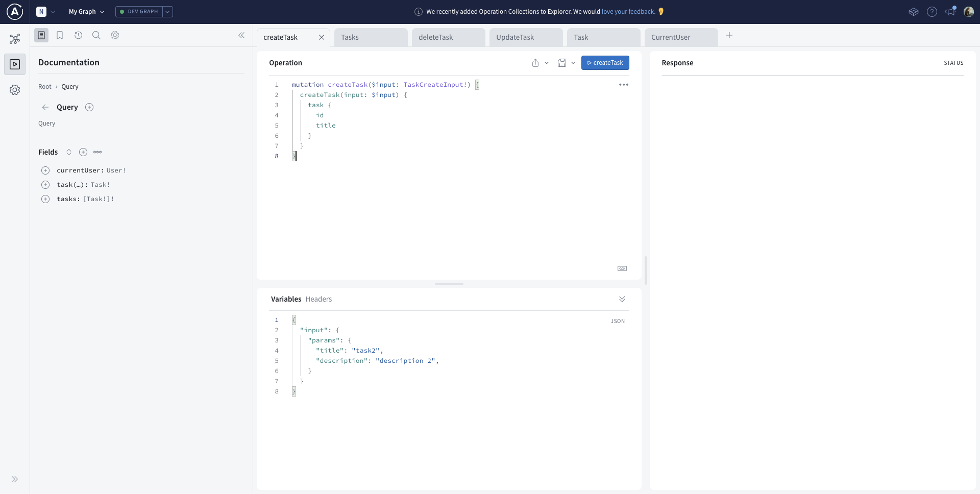The width and height of the screenshot is (980, 494).
Task: Toggle the tasks field into the operation
Action: point(45,199)
